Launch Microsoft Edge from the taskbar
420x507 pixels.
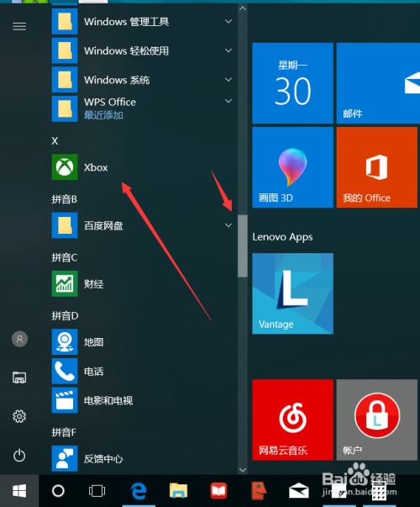(x=139, y=491)
